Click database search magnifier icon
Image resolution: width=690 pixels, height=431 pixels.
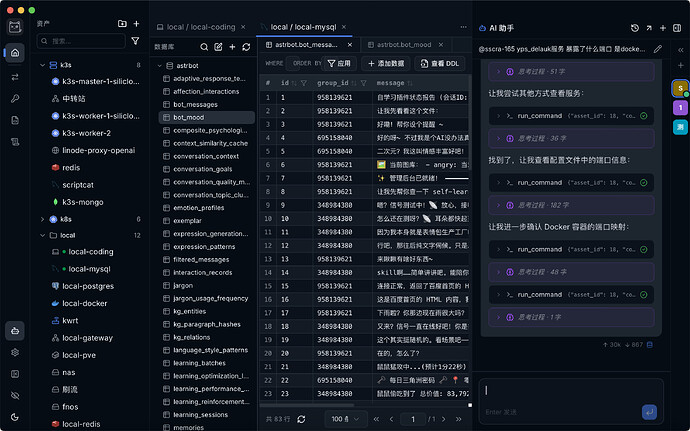(204, 47)
